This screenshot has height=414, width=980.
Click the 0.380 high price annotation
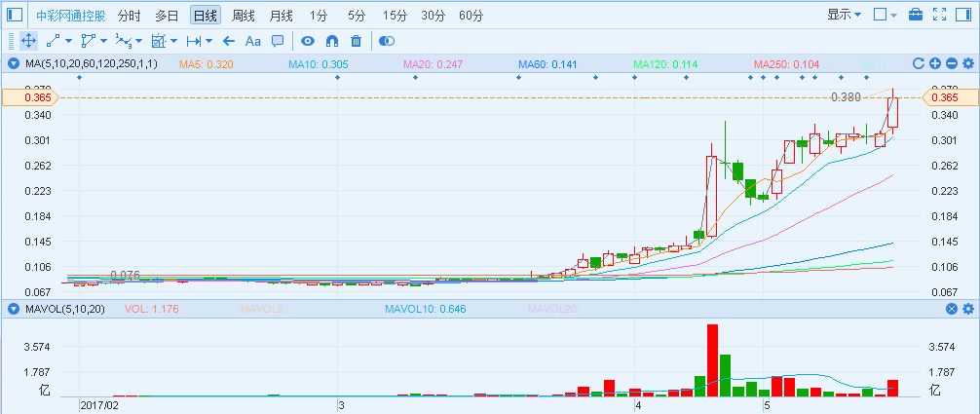pos(847,97)
